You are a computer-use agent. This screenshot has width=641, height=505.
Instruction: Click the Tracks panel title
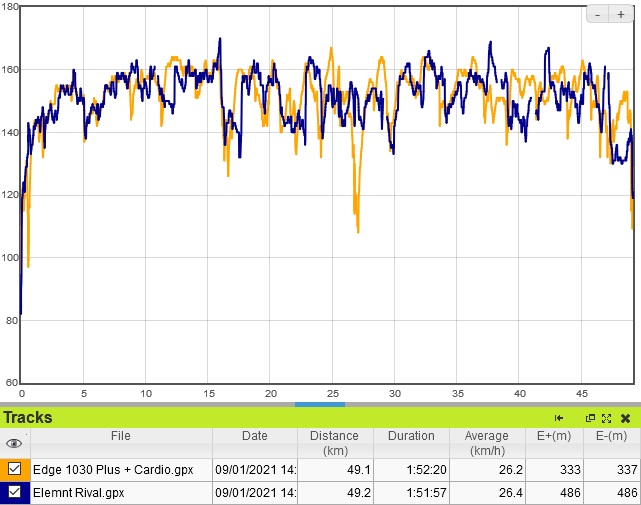tap(28, 418)
